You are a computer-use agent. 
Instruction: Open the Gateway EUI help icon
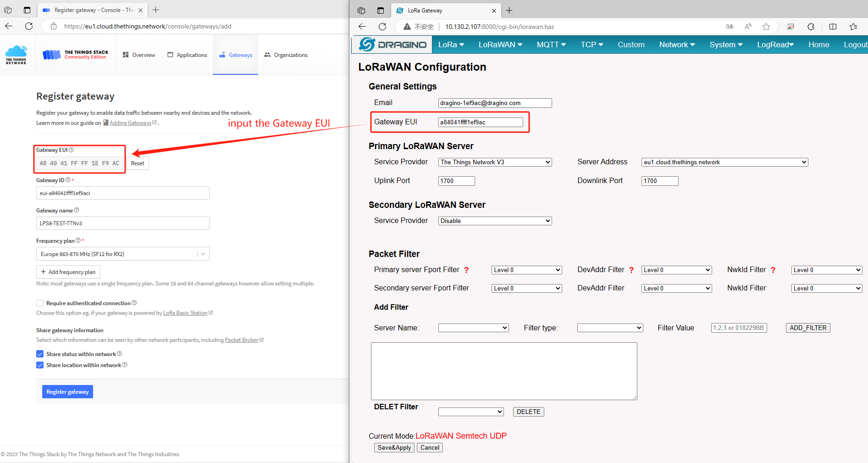coord(71,150)
